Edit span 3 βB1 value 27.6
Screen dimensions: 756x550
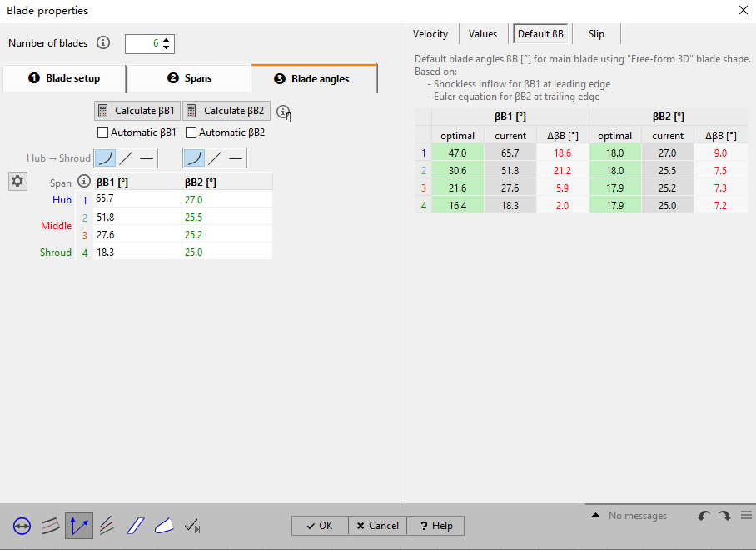tap(137, 234)
